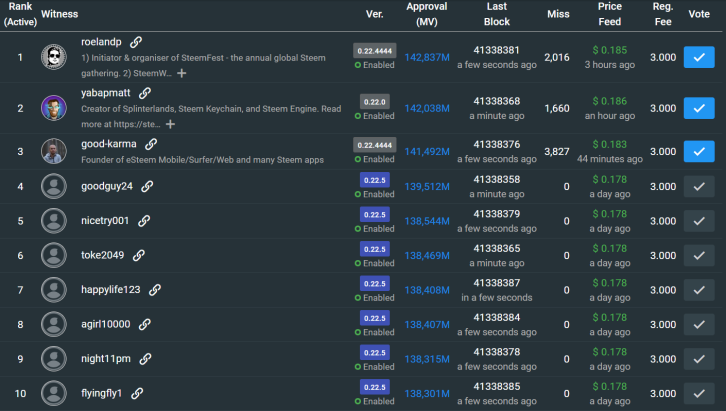This screenshot has height=411, width=726.
Task: Click Witness column header
Action: coord(59,14)
